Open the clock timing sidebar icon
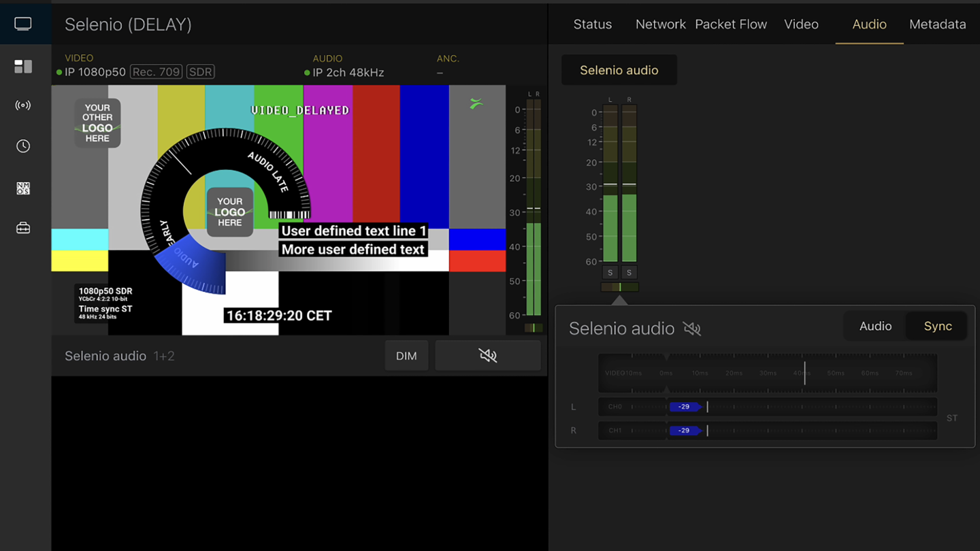 pyautogui.click(x=23, y=146)
